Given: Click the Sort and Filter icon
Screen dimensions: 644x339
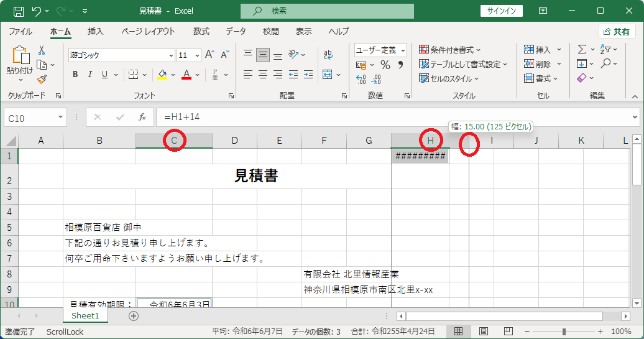Looking at the screenshot, I should point(605,49).
